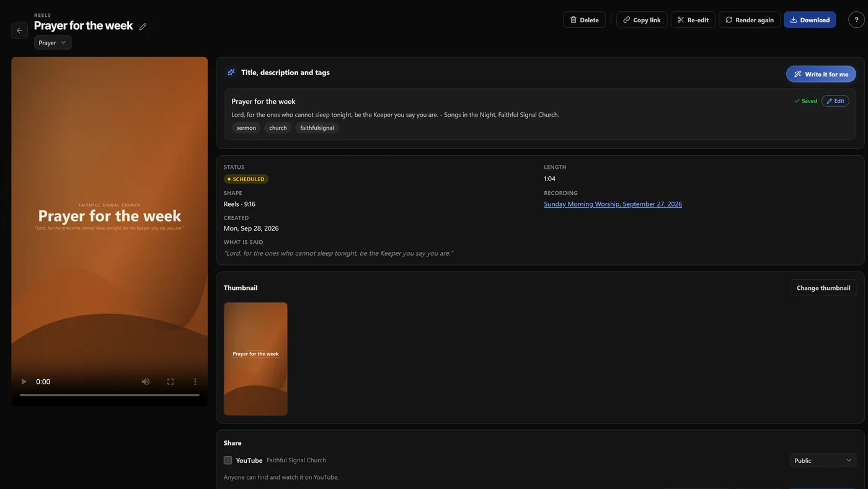Enable the YouTube share checkbox
The width and height of the screenshot is (868, 489).
(228, 460)
